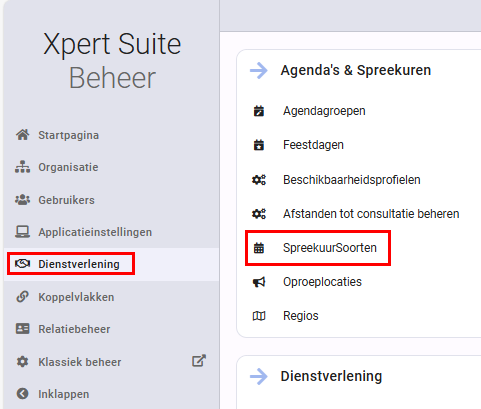Click the Relatiebeheer contact card icon
This screenshot has height=409, width=481.
point(22,329)
